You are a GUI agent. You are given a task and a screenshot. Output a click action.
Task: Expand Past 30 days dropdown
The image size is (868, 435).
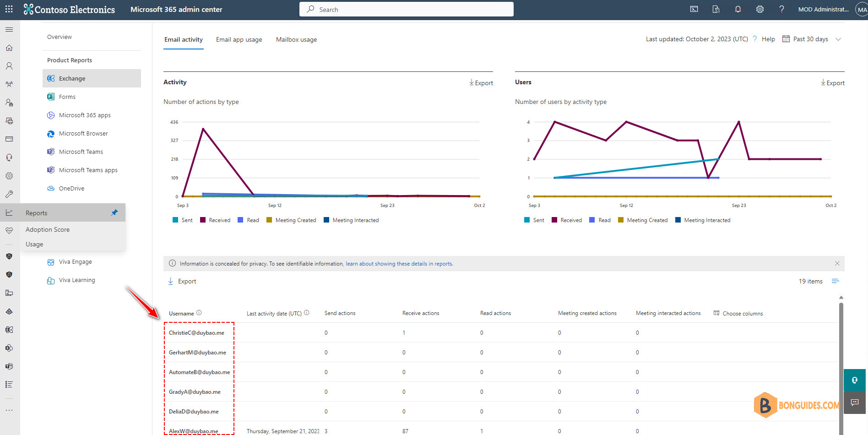[x=812, y=39]
